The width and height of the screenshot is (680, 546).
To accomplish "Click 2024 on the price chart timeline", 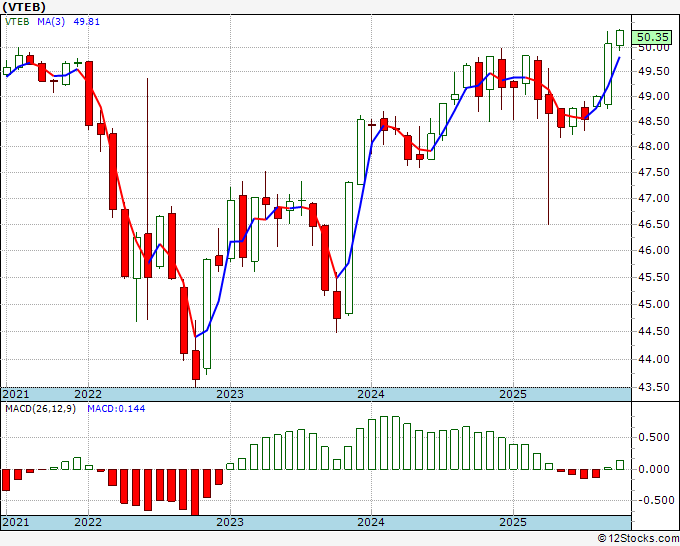I will coord(371,394).
